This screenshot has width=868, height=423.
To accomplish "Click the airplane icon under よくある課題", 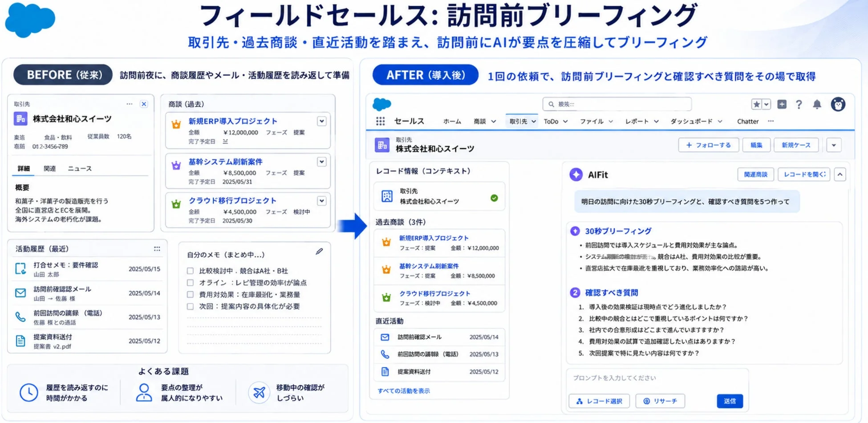I will click(x=259, y=392).
